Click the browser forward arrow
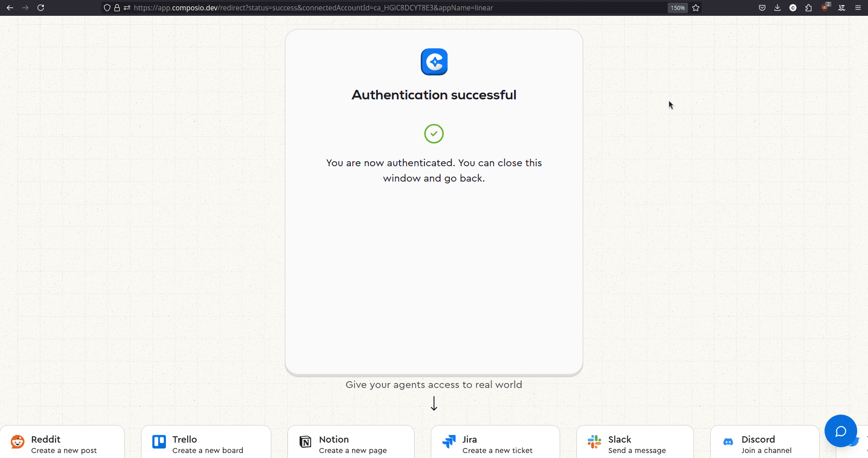This screenshot has width=868, height=458. point(25,8)
